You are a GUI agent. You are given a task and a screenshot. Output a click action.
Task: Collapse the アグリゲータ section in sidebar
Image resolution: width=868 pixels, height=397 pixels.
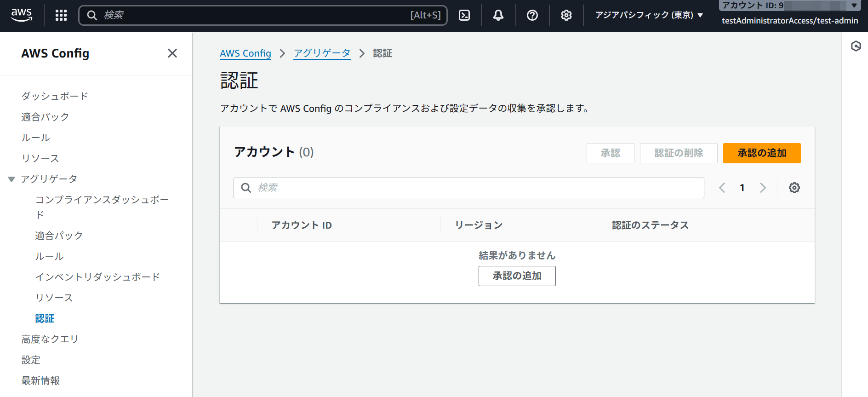click(11, 179)
